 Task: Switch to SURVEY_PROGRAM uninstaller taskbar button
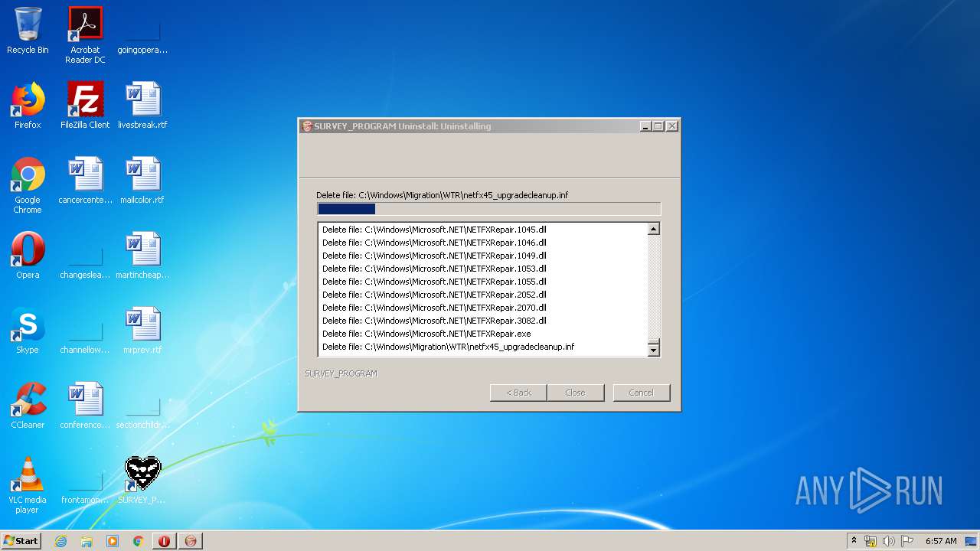click(x=191, y=541)
